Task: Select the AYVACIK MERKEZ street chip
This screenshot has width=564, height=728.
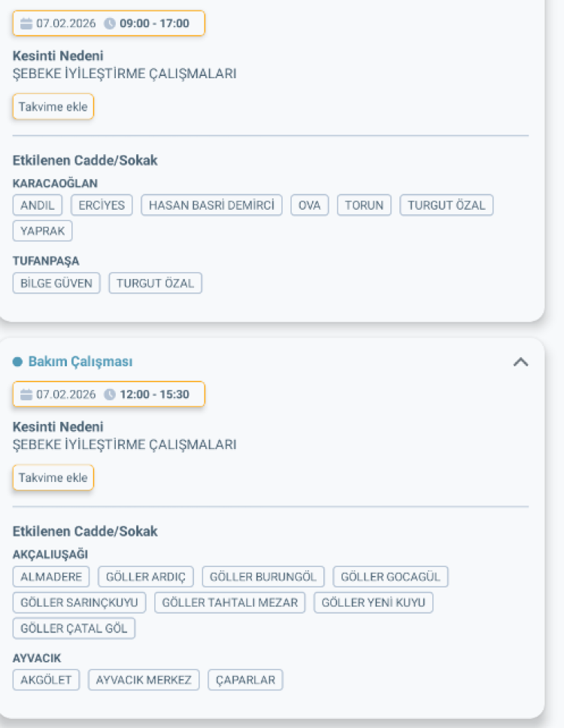Action: 144,679
